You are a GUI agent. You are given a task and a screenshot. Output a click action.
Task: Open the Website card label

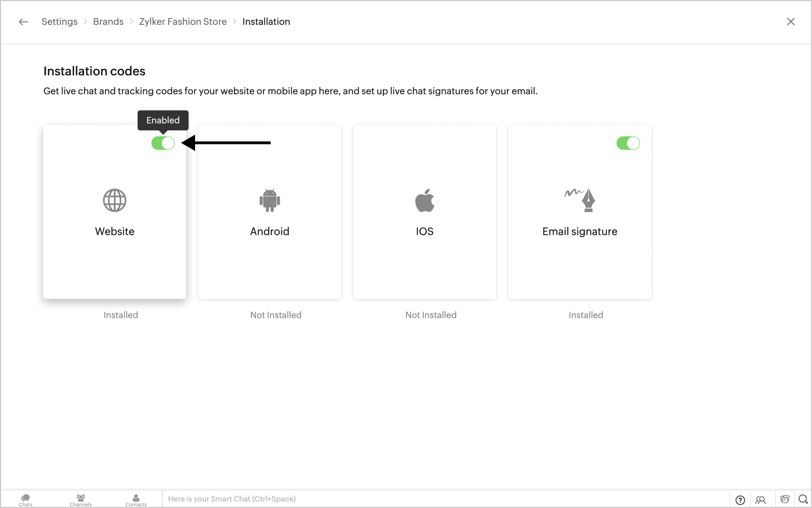click(114, 231)
